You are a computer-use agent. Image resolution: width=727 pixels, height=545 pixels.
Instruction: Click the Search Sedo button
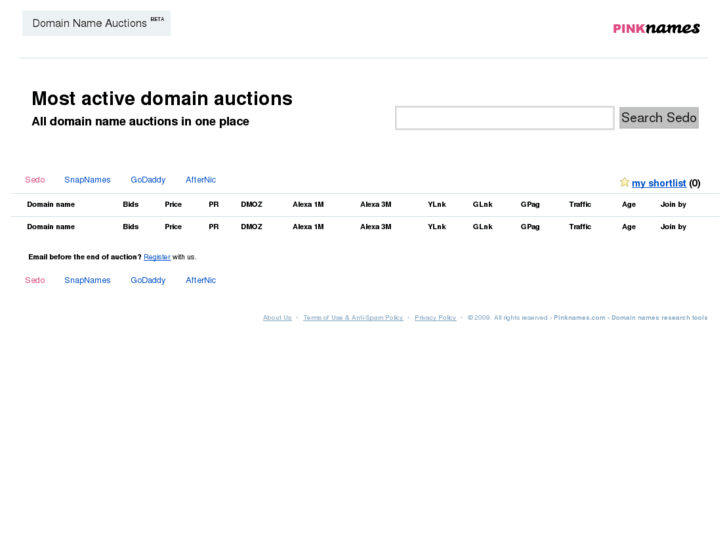coord(659,118)
